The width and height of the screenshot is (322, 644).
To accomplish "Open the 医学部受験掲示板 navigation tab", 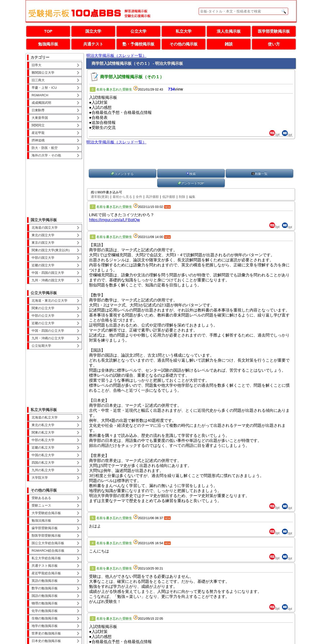I will pos(274,31).
